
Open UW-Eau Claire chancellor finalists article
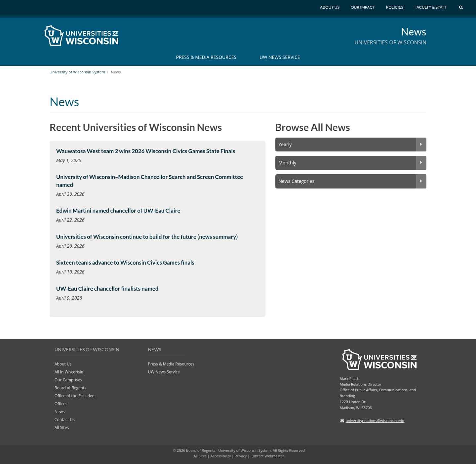click(x=107, y=289)
